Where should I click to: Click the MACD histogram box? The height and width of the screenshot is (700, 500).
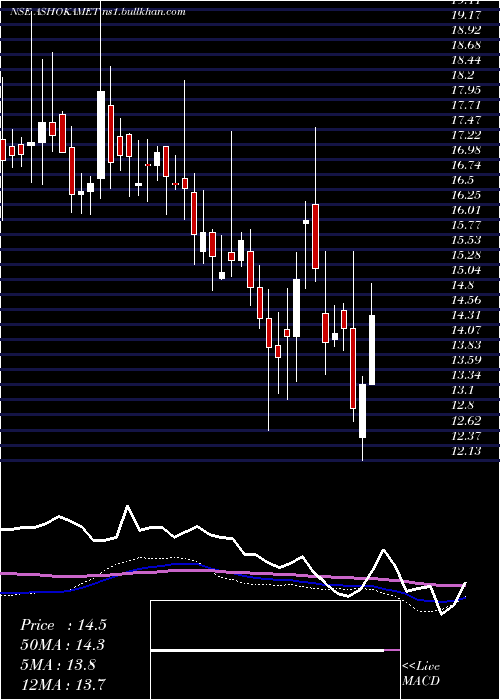tap(275, 650)
